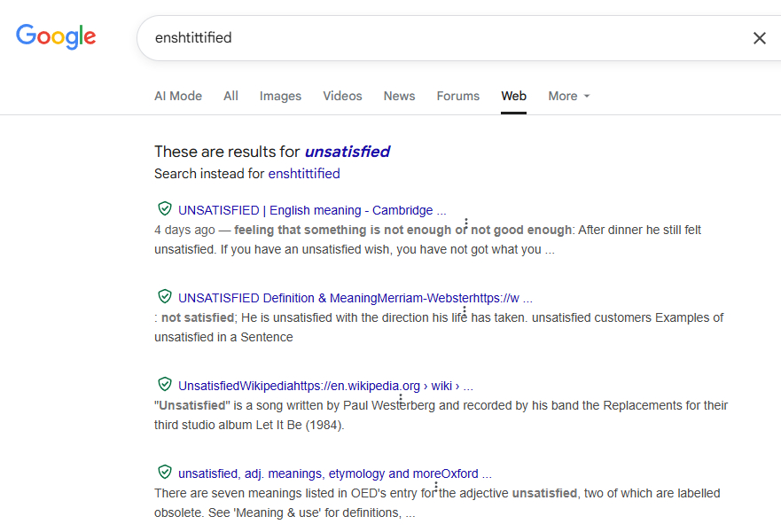Screen dimensions: 781x532
Task: Open three-dot menu for Oxford result
Action: 436,488
